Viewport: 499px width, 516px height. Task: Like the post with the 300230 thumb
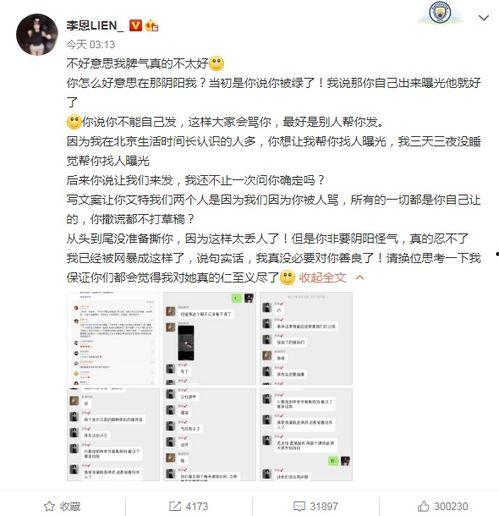coord(443,506)
